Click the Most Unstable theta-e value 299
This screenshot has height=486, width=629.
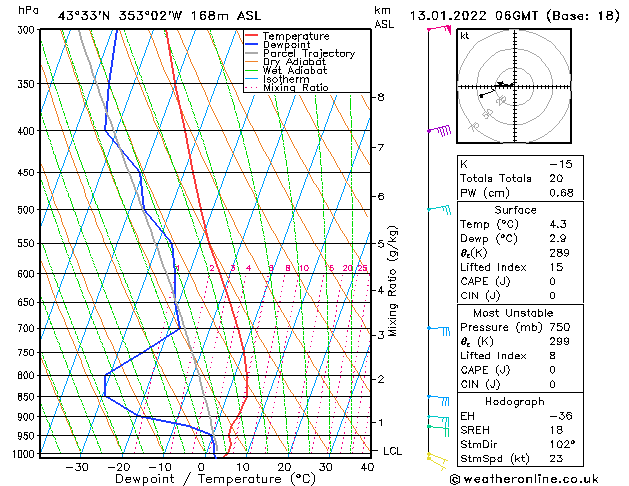[560, 341]
